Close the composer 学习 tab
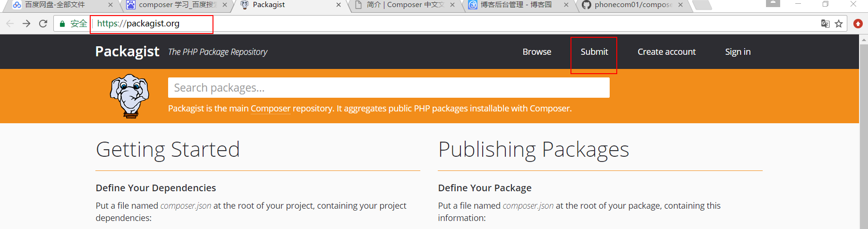Screen dimensions: 868x229 coord(225,5)
